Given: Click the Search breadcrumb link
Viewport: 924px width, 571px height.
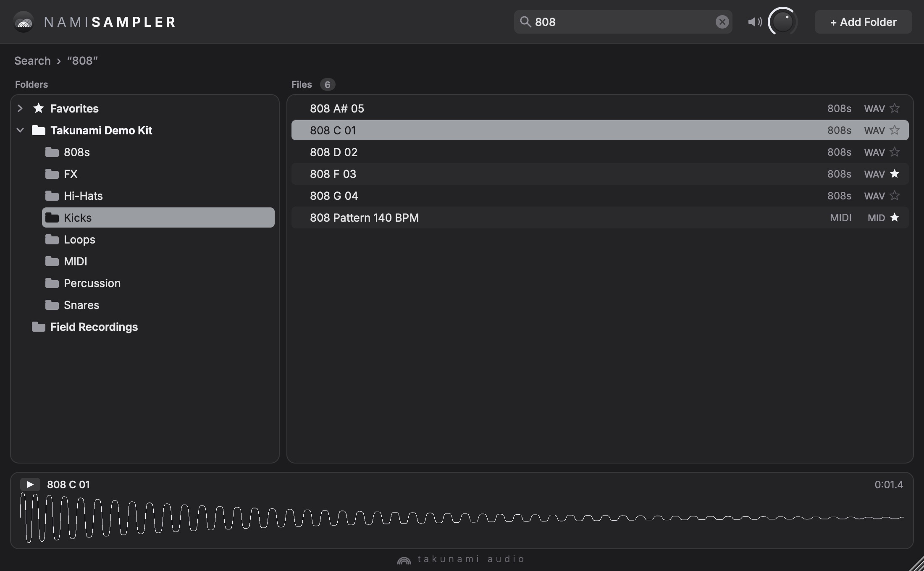Looking at the screenshot, I should 32,60.
